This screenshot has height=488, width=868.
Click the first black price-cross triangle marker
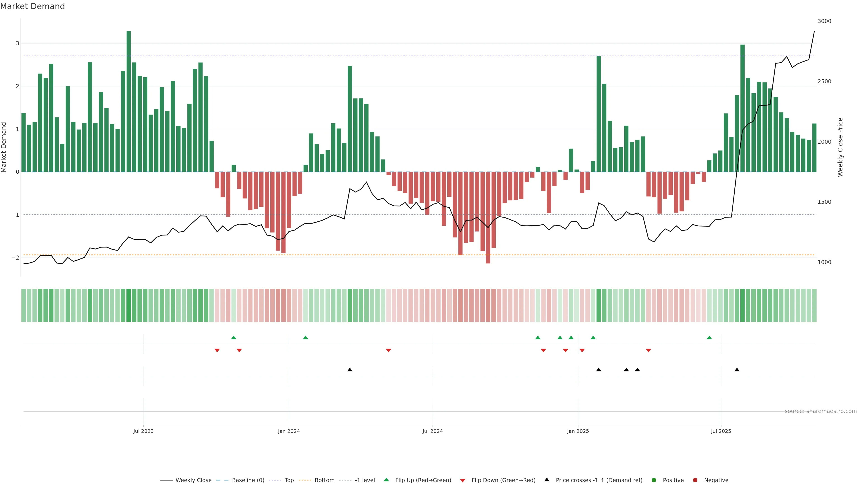click(x=350, y=370)
